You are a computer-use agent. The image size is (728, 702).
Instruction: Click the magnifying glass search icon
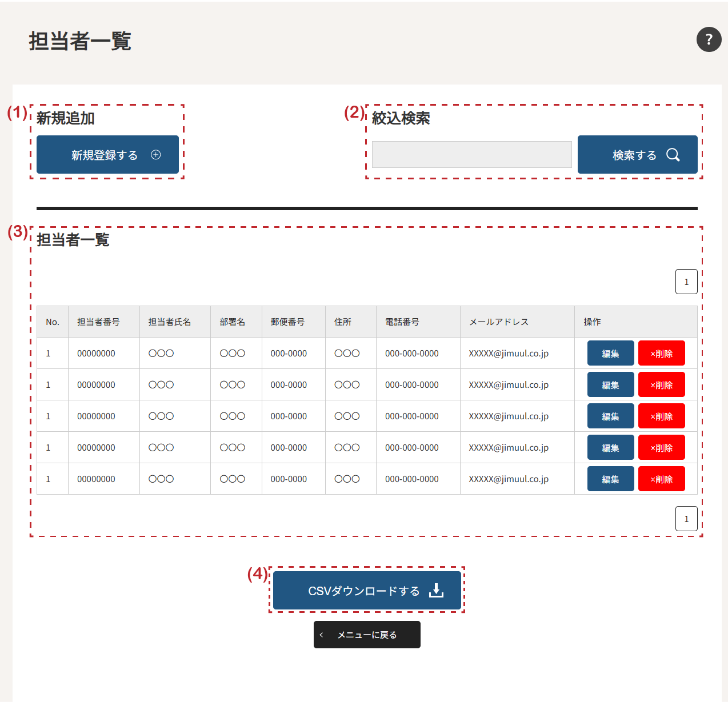[x=673, y=155]
